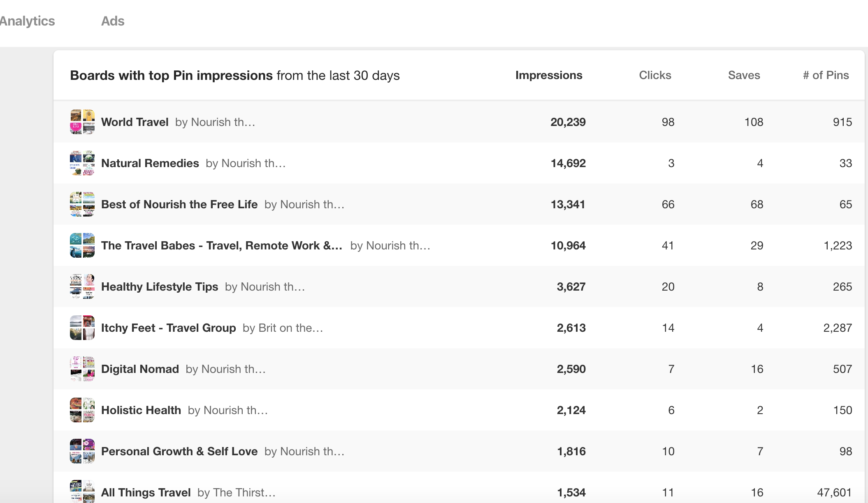
Task: Click the Natural Remedies board thumbnail
Action: tap(82, 163)
